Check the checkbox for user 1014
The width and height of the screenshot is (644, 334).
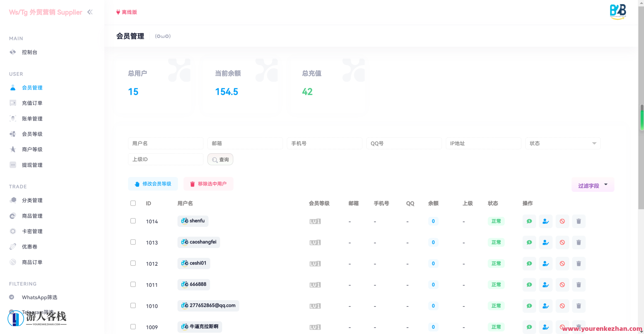(133, 221)
